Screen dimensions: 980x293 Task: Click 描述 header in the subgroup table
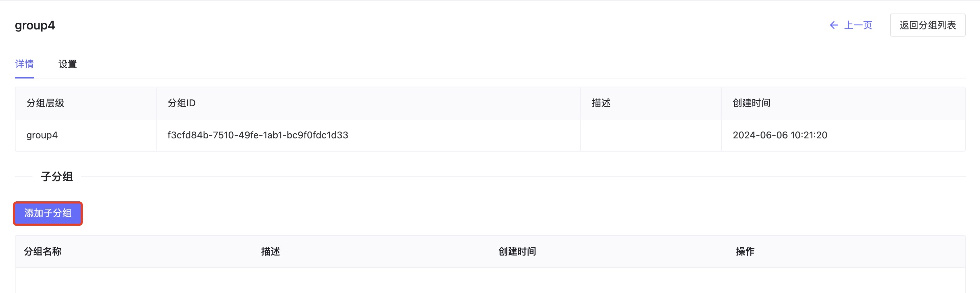click(271, 251)
